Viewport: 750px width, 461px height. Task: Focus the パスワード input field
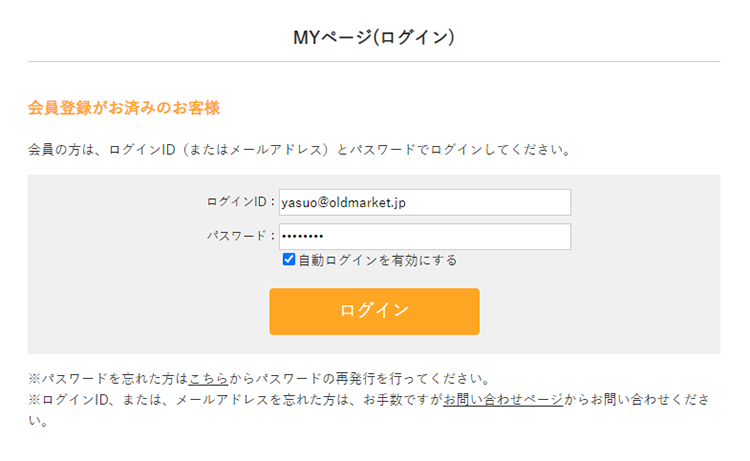coord(424,237)
